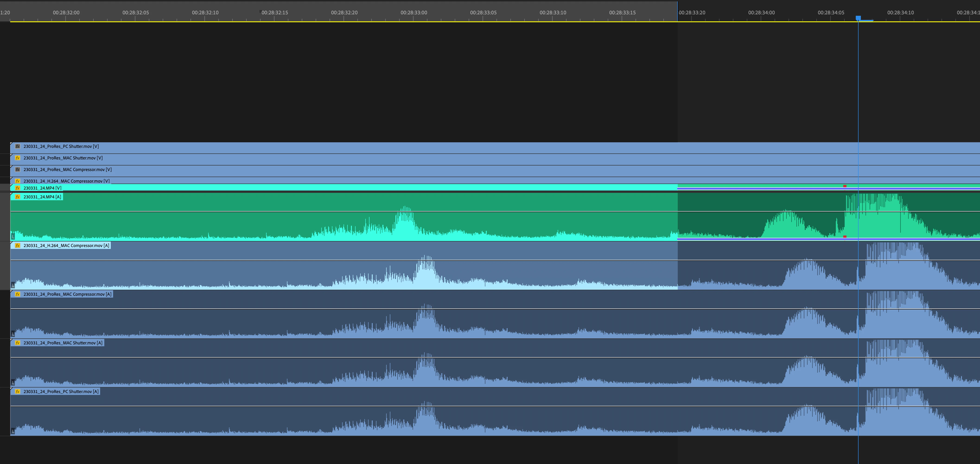Click fx badge on ProRes_PC Shutter.mov audio clip
The width and height of the screenshot is (980, 464).
click(18, 392)
